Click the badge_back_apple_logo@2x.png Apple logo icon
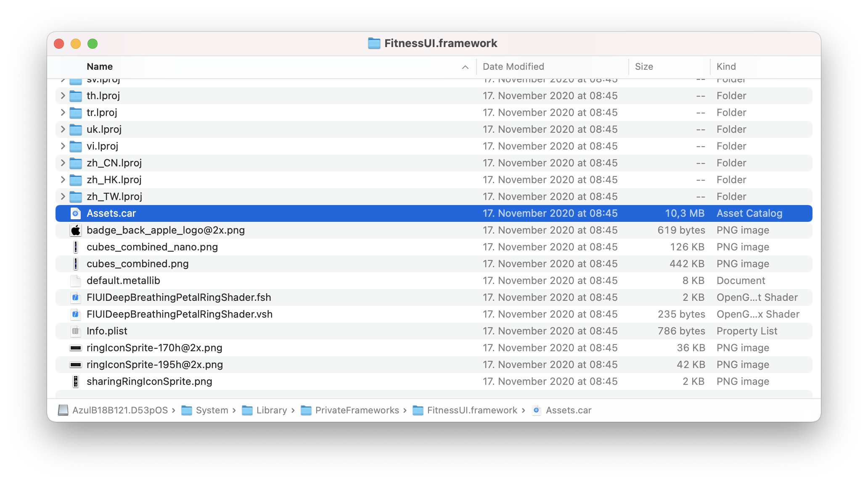 75,230
